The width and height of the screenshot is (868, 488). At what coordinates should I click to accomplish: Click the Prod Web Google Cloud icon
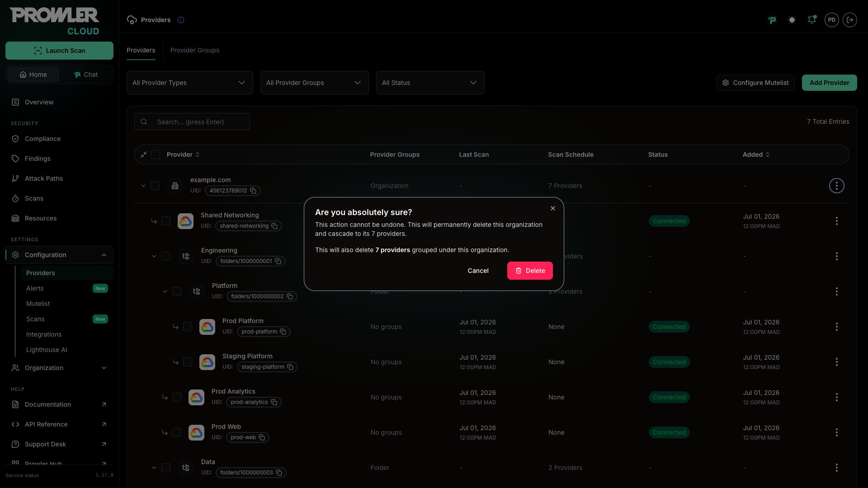[196, 432]
